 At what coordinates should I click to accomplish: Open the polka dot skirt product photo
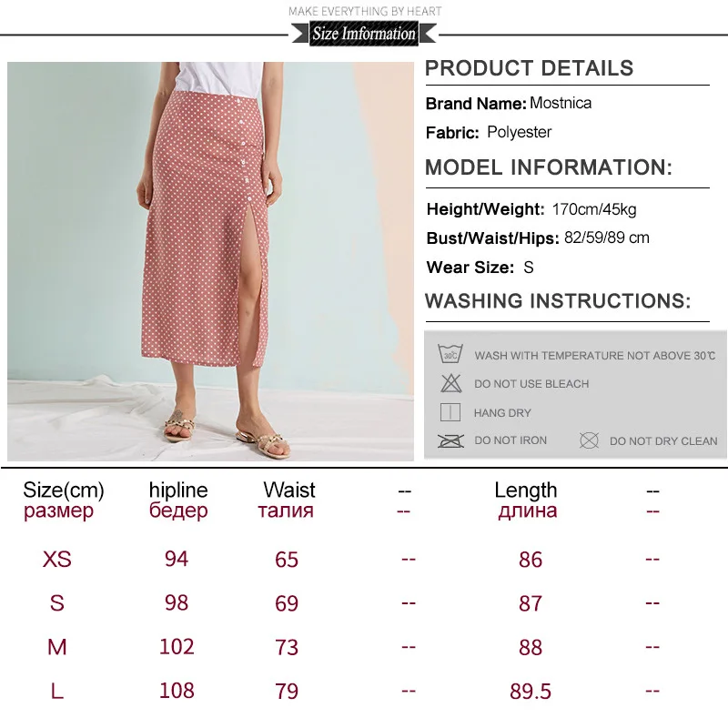click(210, 261)
